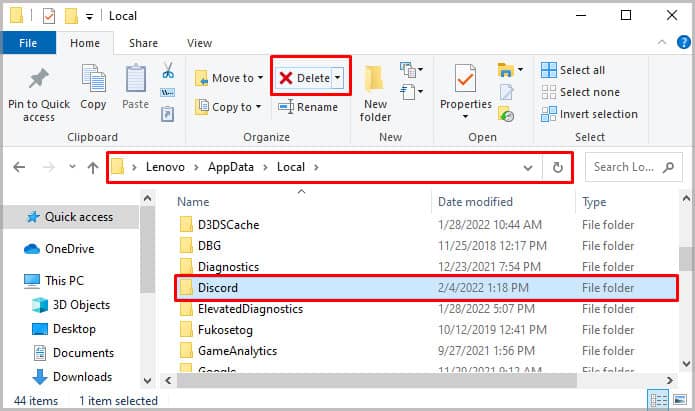Select Quick access in navigation pane
Image resolution: width=695 pixels, height=411 pixels.
72,217
